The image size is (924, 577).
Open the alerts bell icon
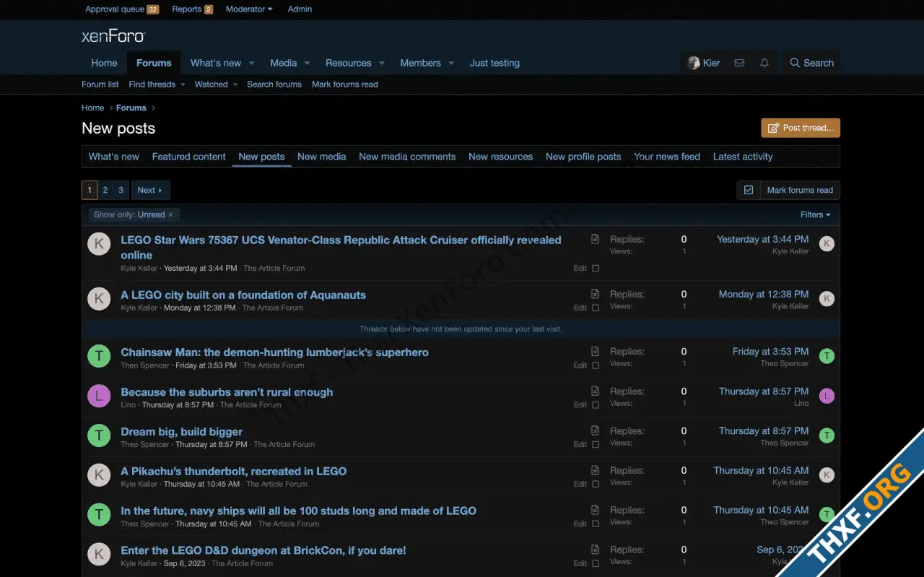click(764, 63)
